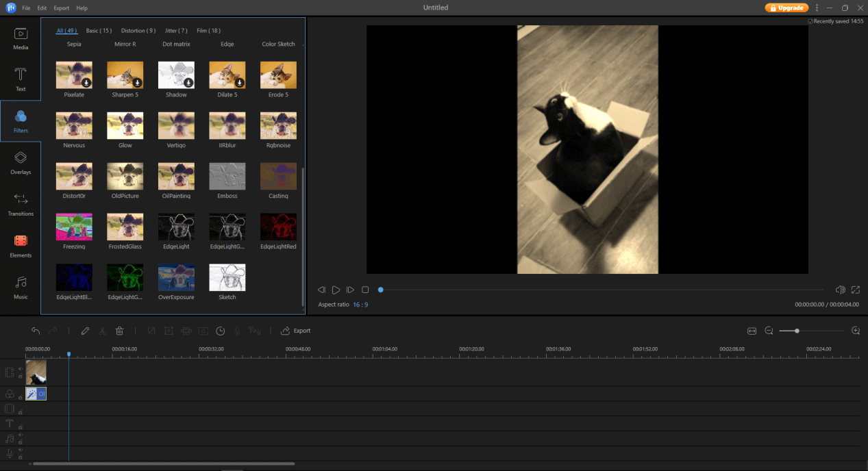Click the timeline zoom slider handle
Screen dimensions: 868x471
tap(797, 331)
